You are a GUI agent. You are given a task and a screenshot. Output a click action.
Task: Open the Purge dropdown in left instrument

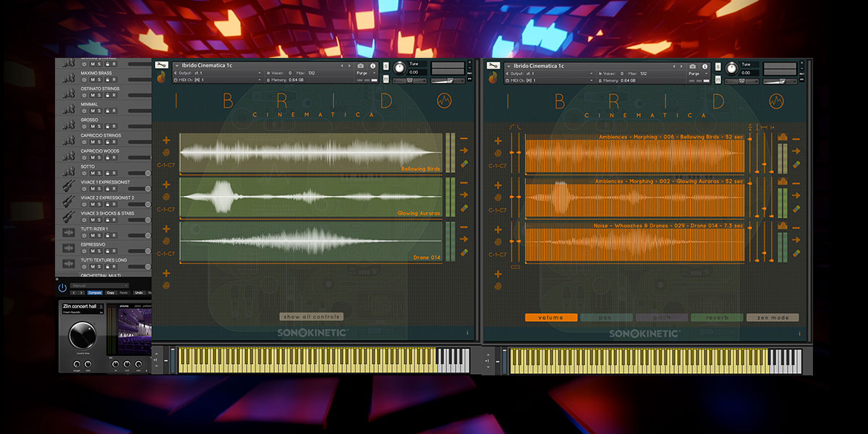pos(364,73)
